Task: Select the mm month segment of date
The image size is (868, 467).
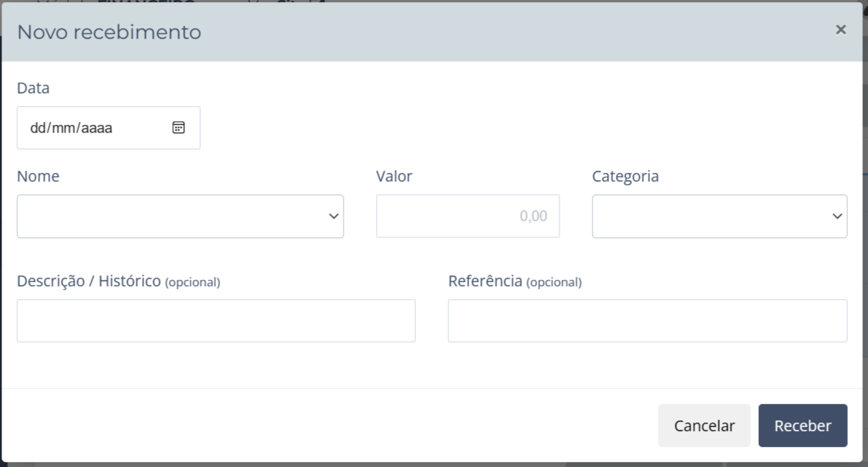Action: (x=64, y=128)
